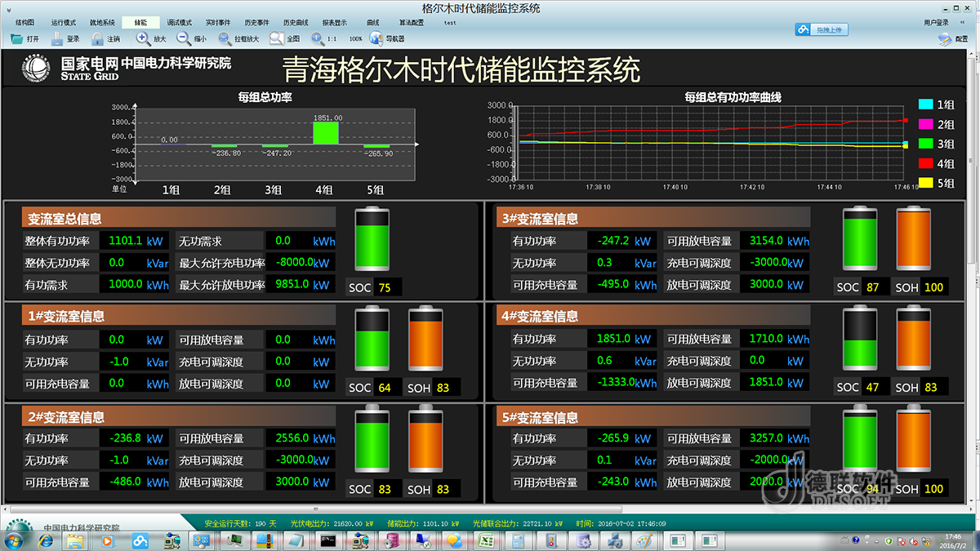This screenshot has width=980, height=551.
Task: Click the 用户登录 user login link
Action: pos(936,23)
